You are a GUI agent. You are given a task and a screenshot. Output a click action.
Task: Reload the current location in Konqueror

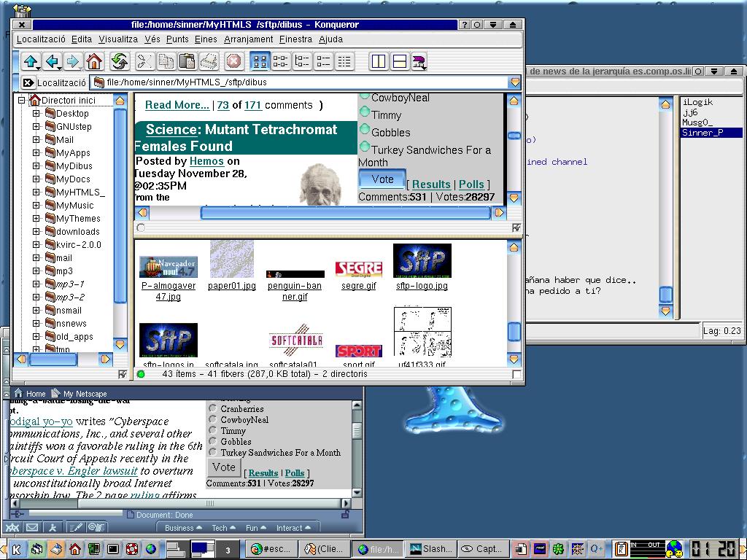[119, 61]
